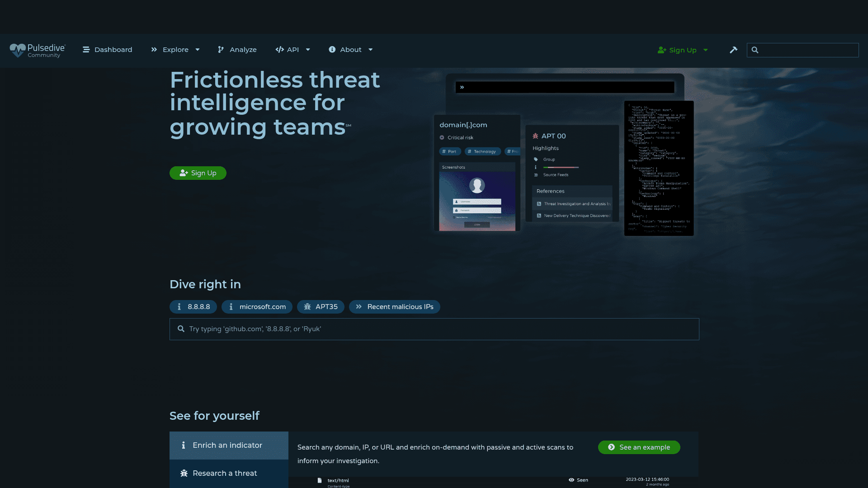Expand the About dropdown caret
Image resolution: width=868 pixels, height=488 pixels.
[x=371, y=50]
